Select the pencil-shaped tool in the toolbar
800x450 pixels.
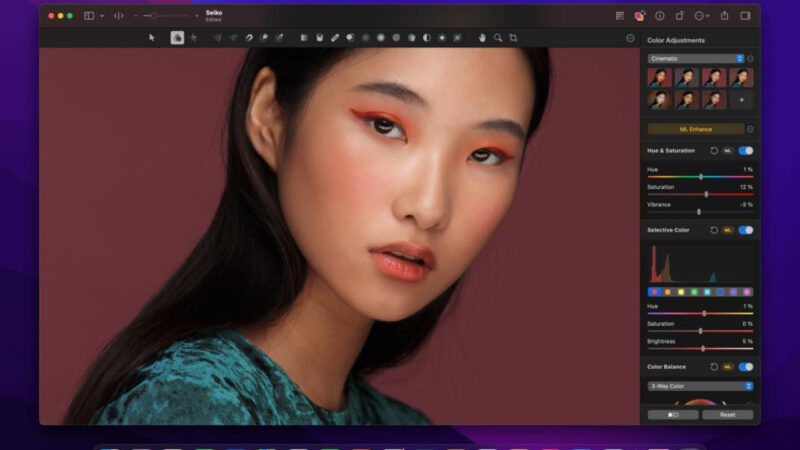point(335,38)
